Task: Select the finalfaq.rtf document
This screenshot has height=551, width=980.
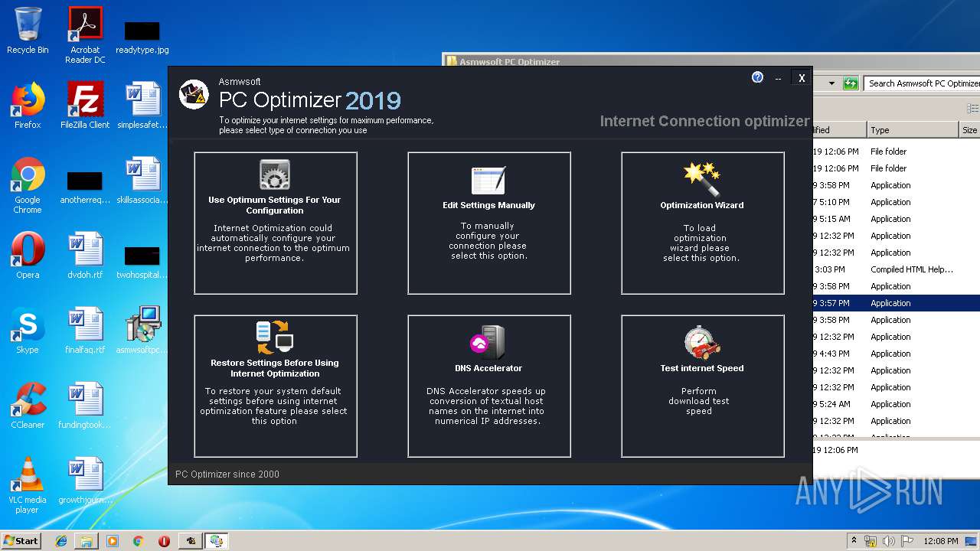Action: coord(85,331)
